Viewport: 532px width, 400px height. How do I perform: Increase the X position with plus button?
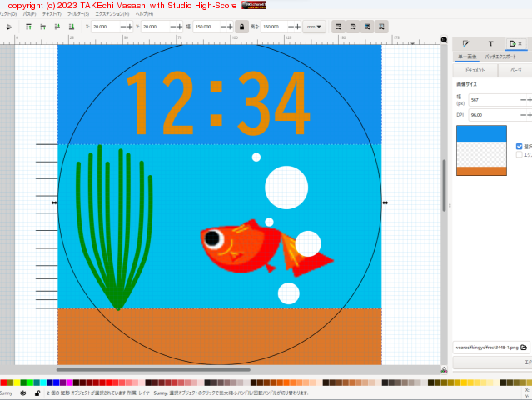coord(130,27)
